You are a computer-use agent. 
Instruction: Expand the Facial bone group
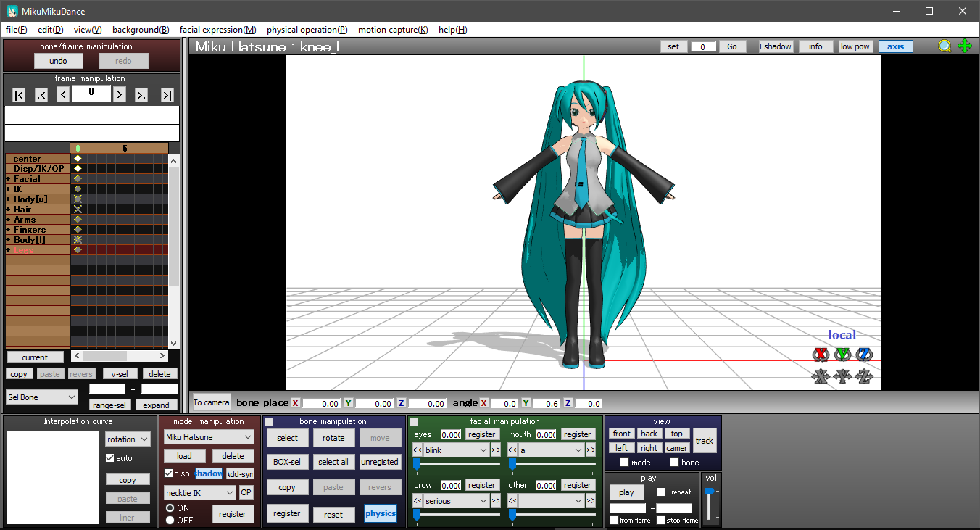pos(9,179)
